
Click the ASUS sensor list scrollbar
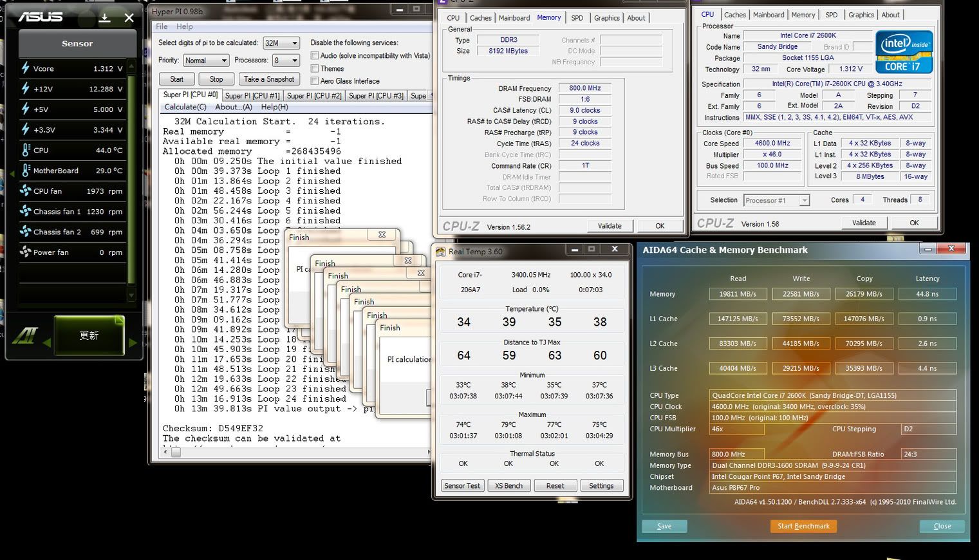tap(131, 181)
